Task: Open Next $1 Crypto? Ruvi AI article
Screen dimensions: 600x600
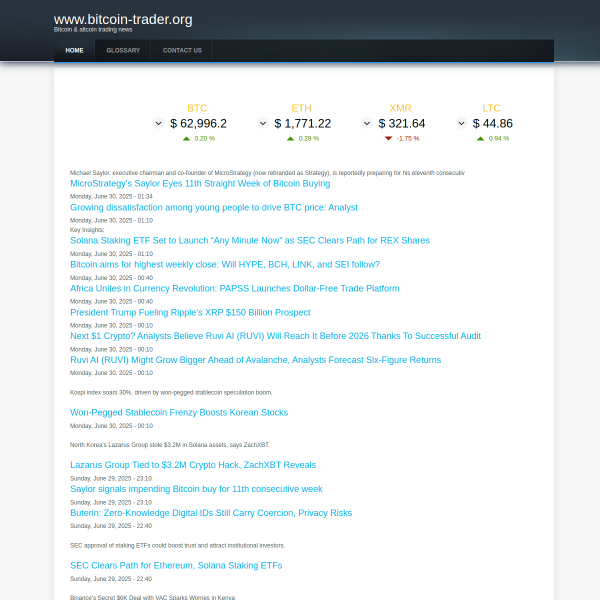Action: click(275, 336)
